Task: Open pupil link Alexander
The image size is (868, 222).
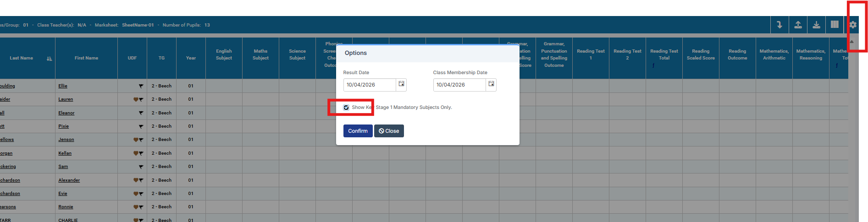Action: (69, 180)
